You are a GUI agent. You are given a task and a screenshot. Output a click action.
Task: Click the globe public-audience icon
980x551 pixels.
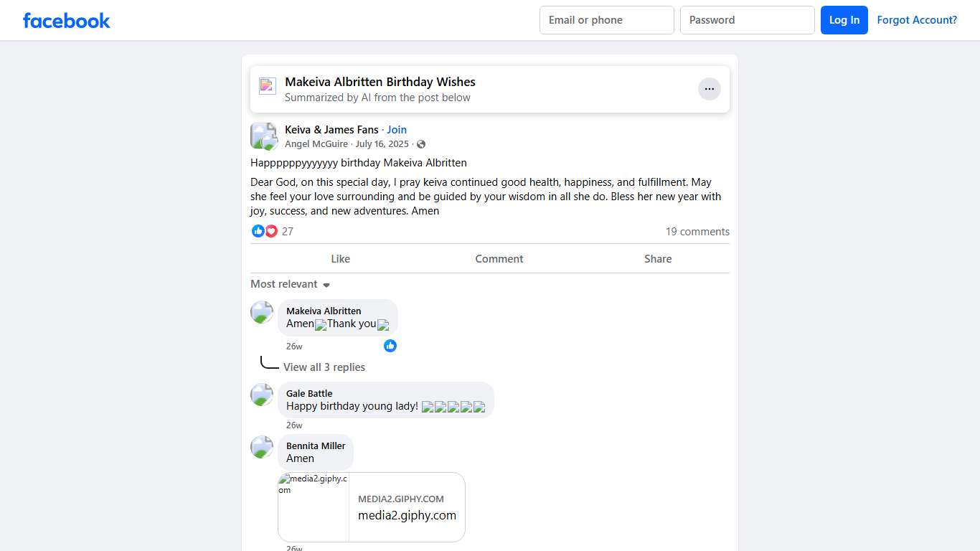pos(421,144)
